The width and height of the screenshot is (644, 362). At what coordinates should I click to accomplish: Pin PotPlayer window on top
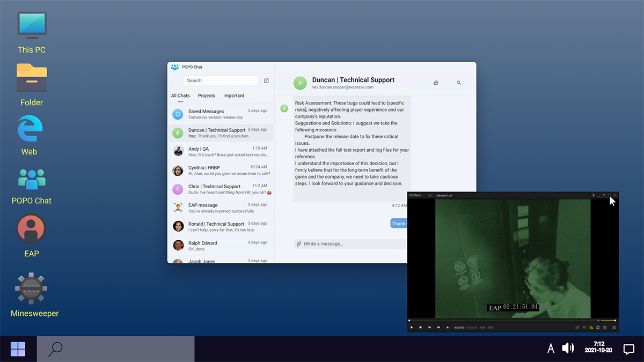(x=594, y=195)
